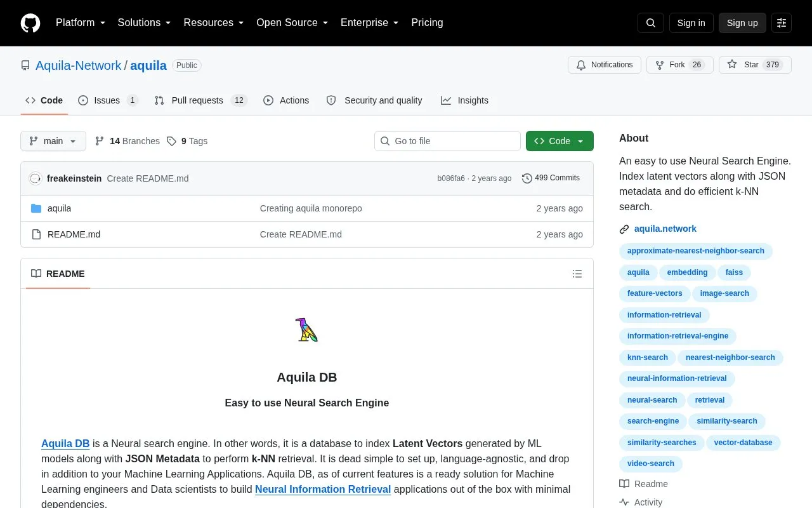The width and height of the screenshot is (812, 508).
Task: Switch to the Security and quality tab
Action: pos(374,100)
